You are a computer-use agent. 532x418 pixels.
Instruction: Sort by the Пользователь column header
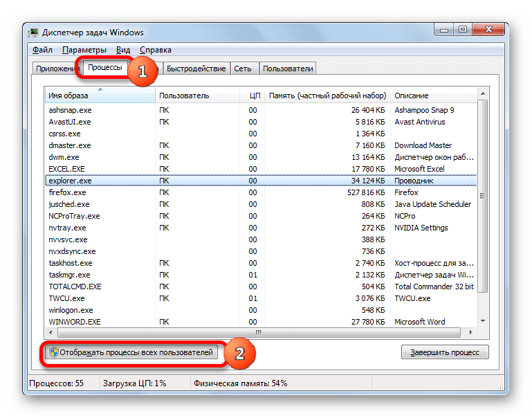click(x=198, y=96)
